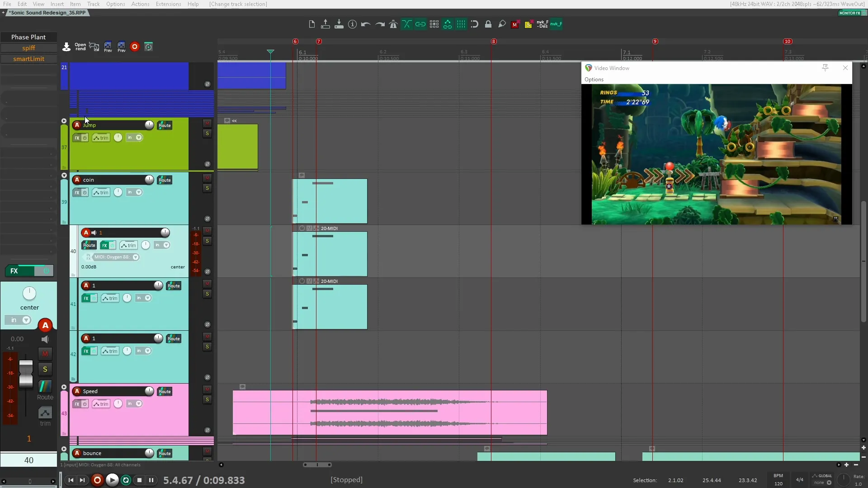Toggle FX bypass power in left mixer strip
The width and height of the screenshot is (868, 488).
pyautogui.click(x=46, y=271)
